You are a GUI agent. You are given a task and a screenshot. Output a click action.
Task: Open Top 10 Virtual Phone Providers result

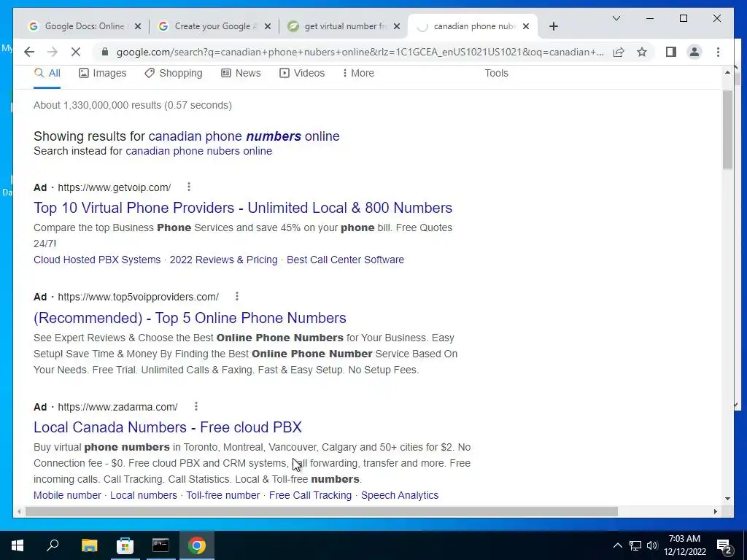tap(243, 208)
